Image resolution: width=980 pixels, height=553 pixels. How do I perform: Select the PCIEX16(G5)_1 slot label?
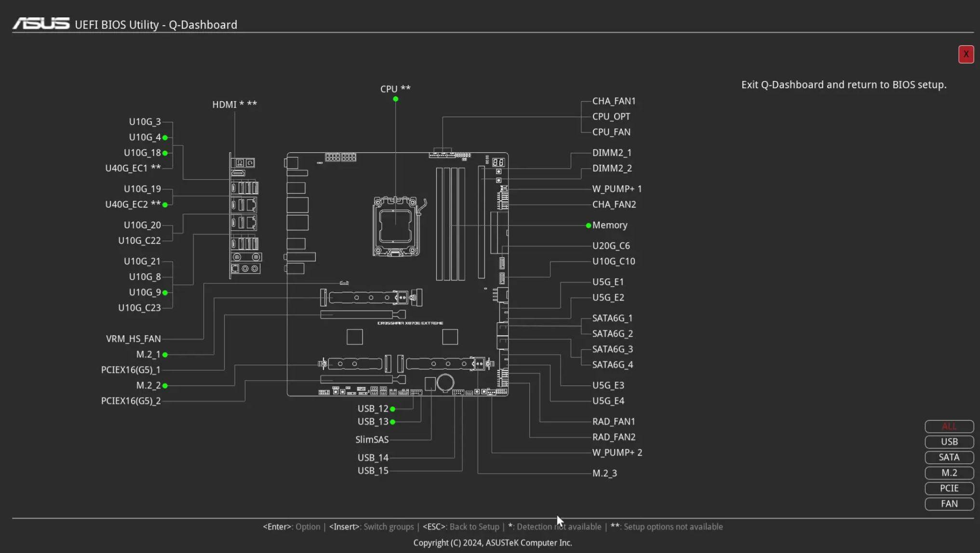click(131, 370)
